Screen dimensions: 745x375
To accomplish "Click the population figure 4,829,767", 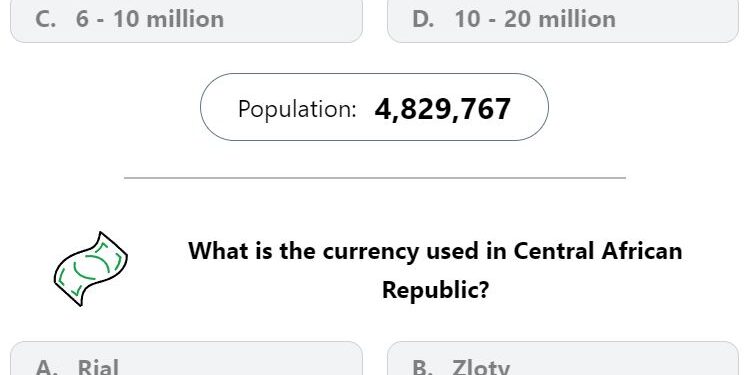I will click(443, 109).
